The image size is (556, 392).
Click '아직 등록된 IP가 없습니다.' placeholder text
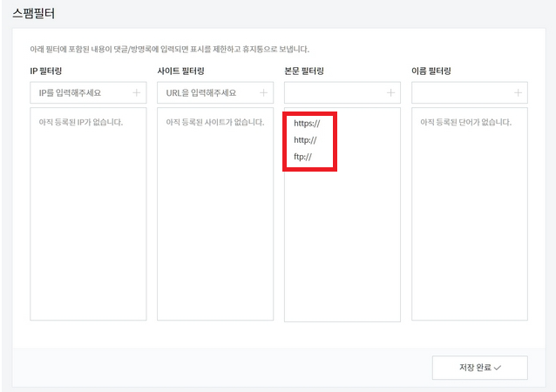(81, 122)
